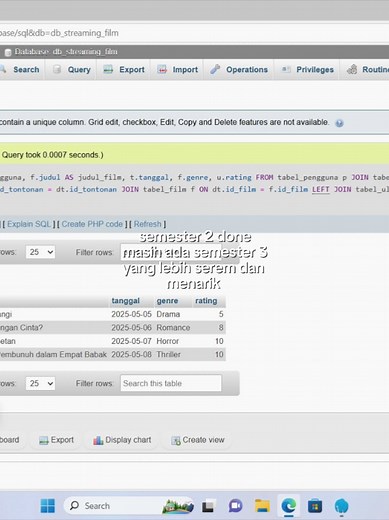Click the help icon after 'not available'
Viewport: 389px width, 520px height.
(339, 123)
